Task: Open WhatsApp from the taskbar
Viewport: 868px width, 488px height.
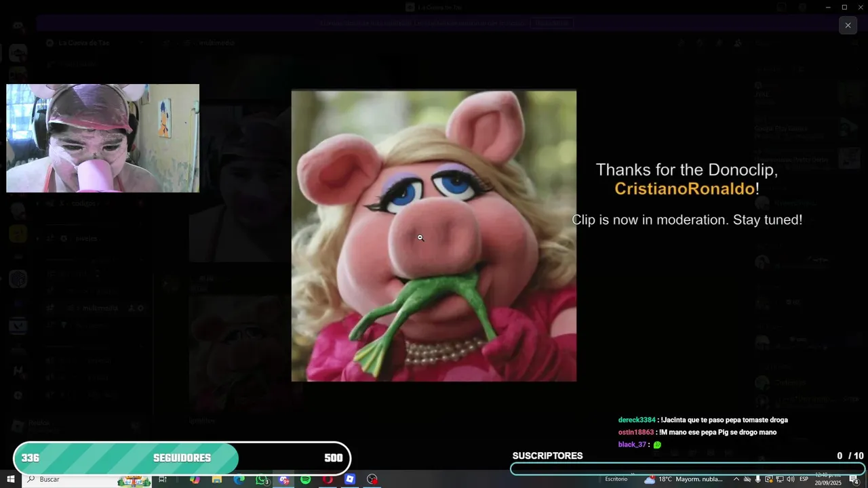Action: pyautogui.click(x=262, y=479)
